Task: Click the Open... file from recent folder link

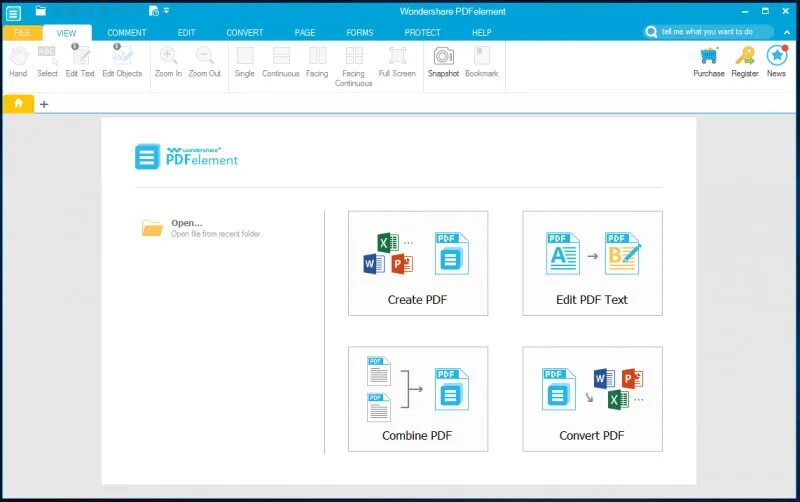Action: (x=202, y=228)
